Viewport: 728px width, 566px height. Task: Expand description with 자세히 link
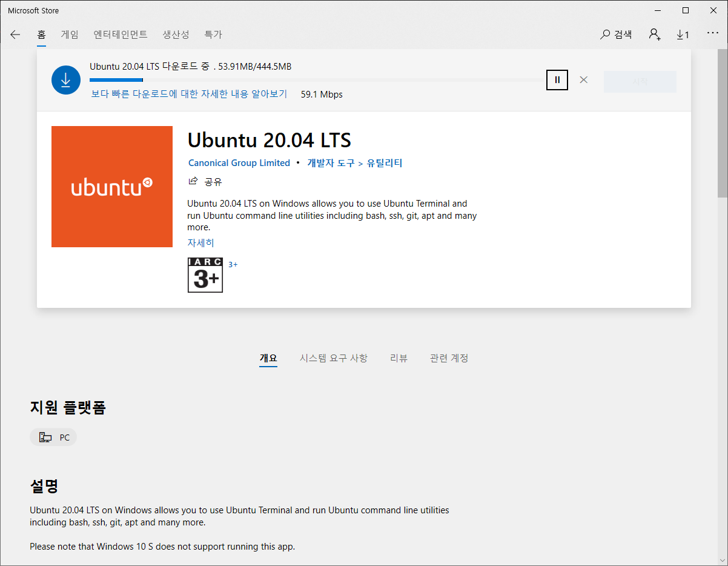[x=200, y=243]
